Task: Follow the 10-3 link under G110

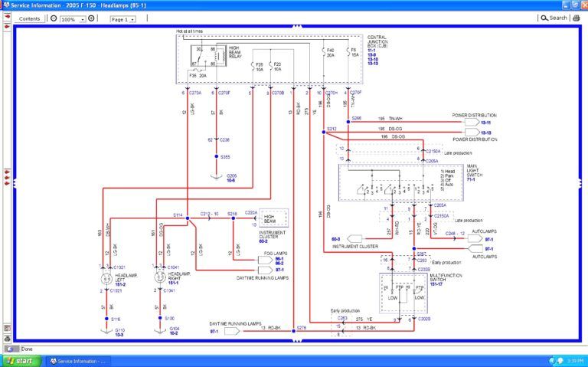Action: pos(119,335)
